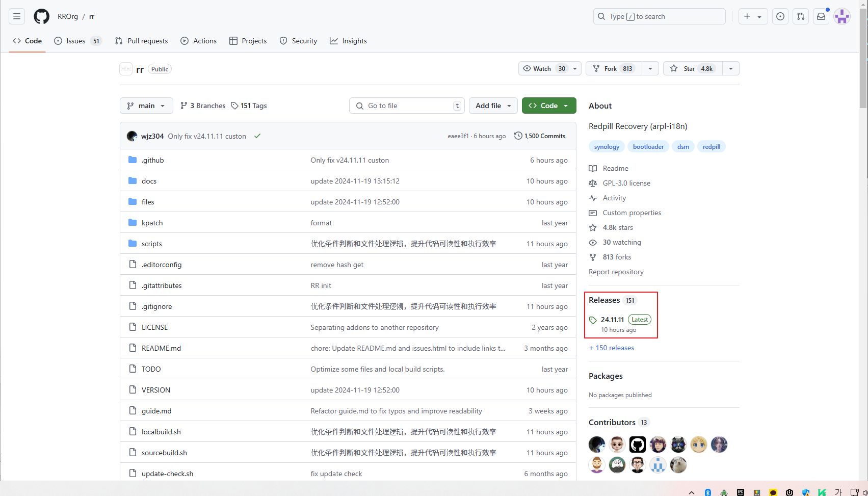Open the notifications inbox icon
The height and width of the screenshot is (496, 868).
821,16
